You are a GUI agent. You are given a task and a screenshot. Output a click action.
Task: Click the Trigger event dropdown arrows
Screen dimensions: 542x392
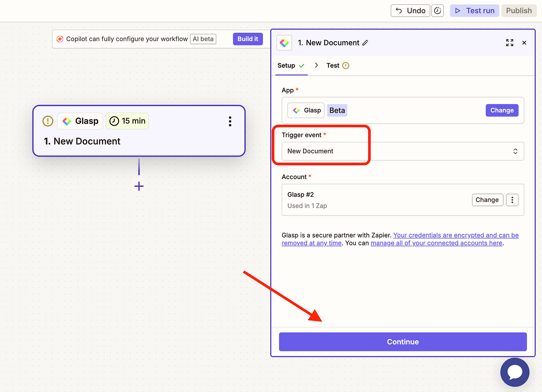(515, 151)
